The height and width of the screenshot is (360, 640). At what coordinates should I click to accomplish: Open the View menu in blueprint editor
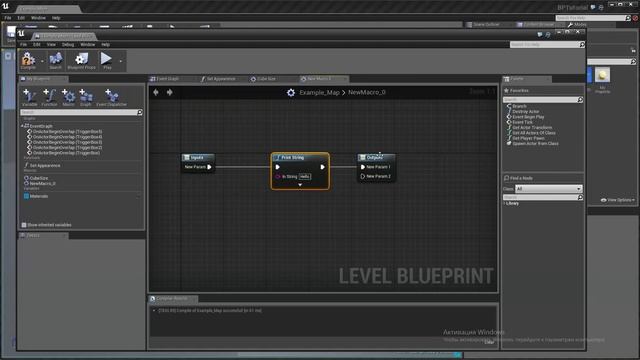(51, 44)
